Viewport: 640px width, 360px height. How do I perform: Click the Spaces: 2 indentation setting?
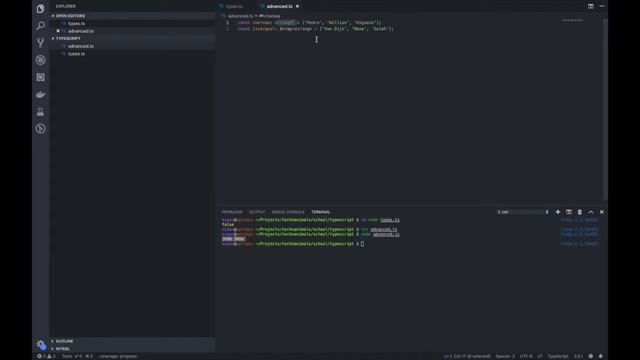(x=505, y=356)
